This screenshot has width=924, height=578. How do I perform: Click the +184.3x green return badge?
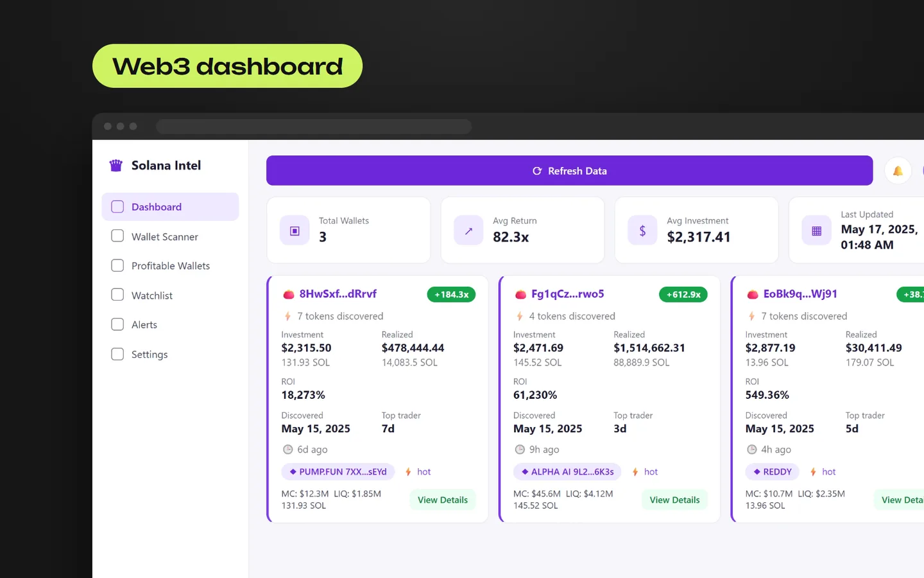pos(451,294)
